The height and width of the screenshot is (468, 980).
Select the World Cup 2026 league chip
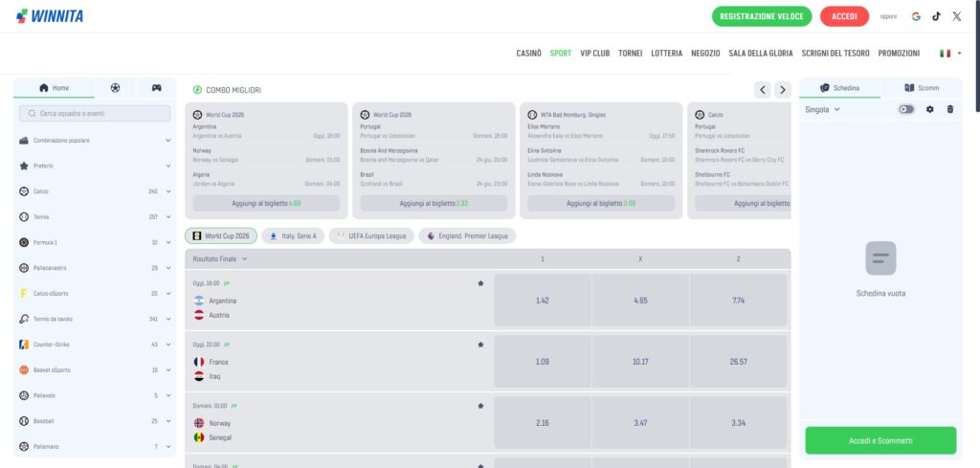coord(221,236)
